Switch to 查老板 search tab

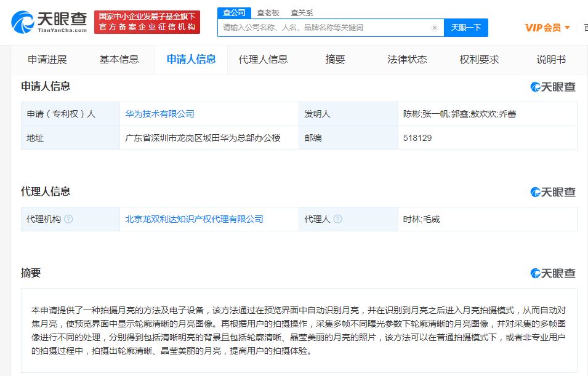coord(268,12)
